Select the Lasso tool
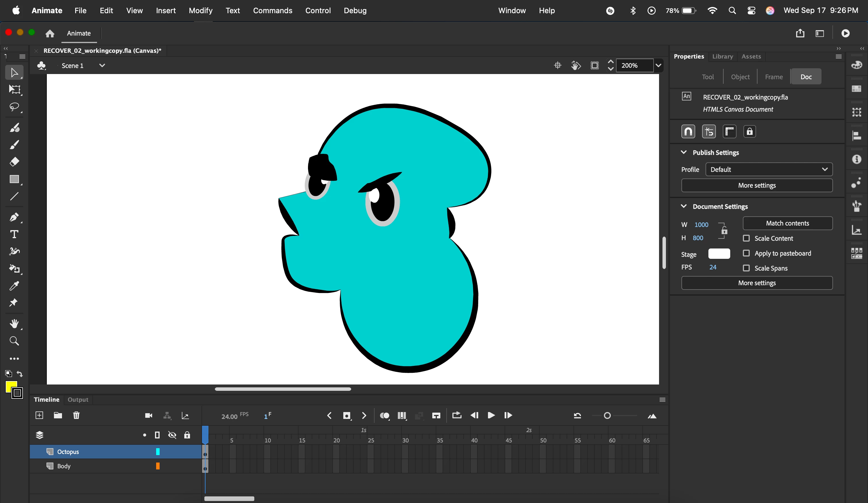The image size is (868, 503). (x=14, y=107)
